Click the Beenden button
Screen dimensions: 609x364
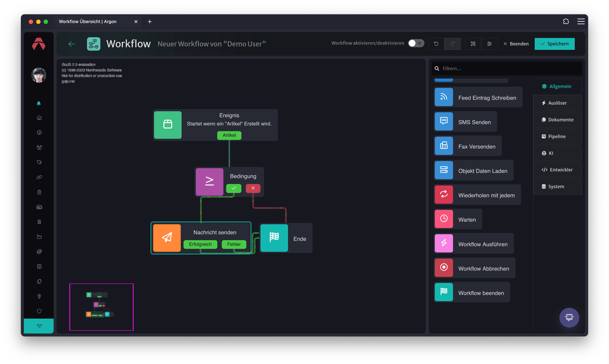tap(516, 44)
